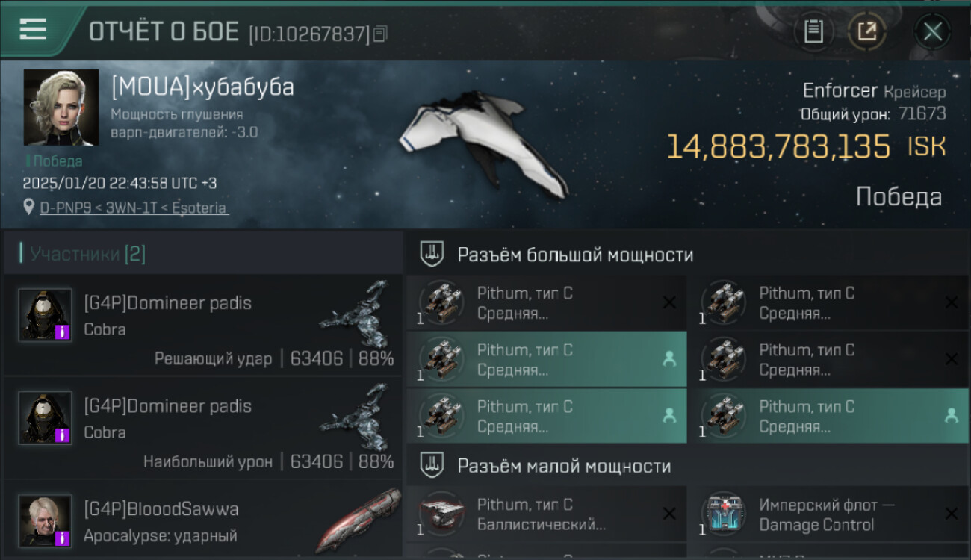View Domineer padis Наибольший урон entry
971x560 pixels.
(x=202, y=428)
